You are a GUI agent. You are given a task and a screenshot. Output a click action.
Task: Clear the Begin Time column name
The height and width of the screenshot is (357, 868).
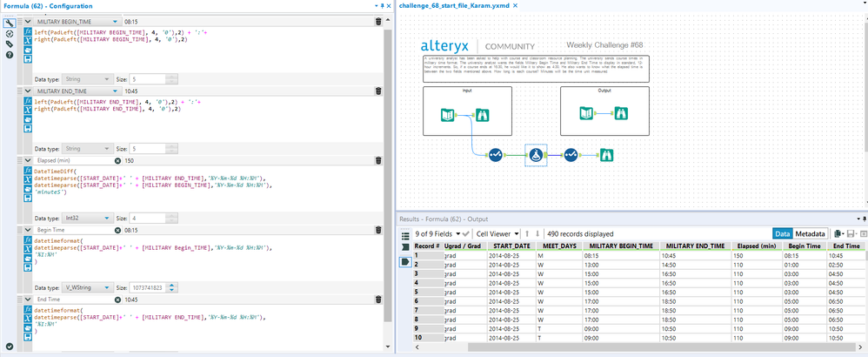[117, 230]
